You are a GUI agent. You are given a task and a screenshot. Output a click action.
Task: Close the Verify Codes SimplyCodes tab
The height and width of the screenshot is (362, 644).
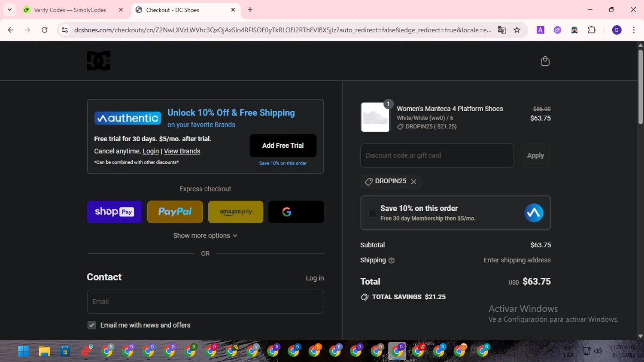pyautogui.click(x=121, y=9)
